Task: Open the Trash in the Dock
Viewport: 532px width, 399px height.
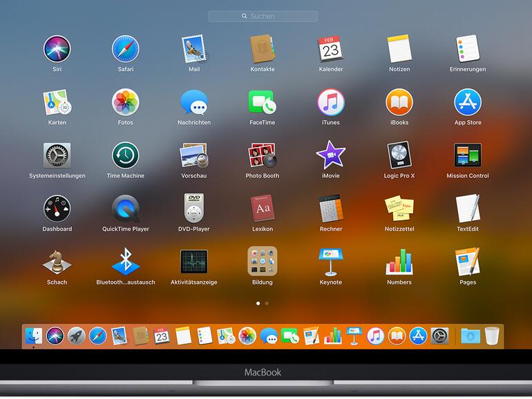Action: [x=492, y=336]
